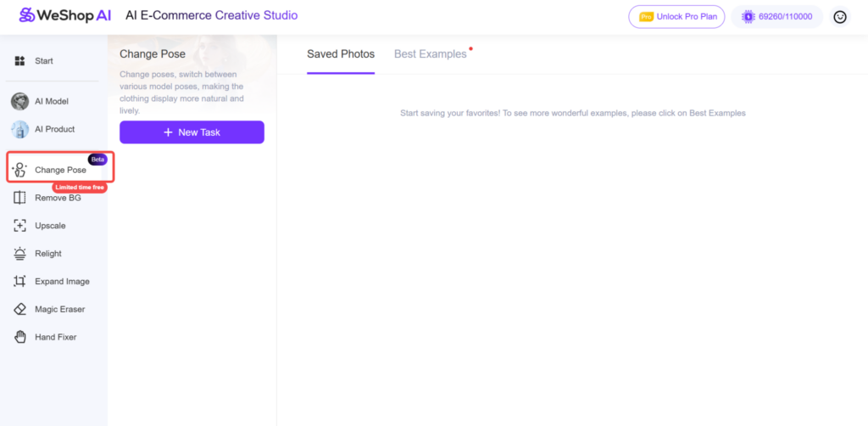
Task: Switch to the Best Examples tab
Action: click(430, 54)
